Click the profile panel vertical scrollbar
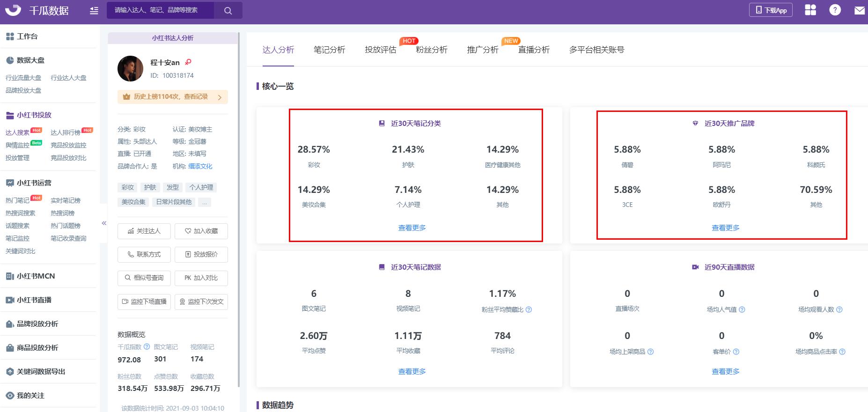The width and height of the screenshot is (868, 412). pos(239,210)
